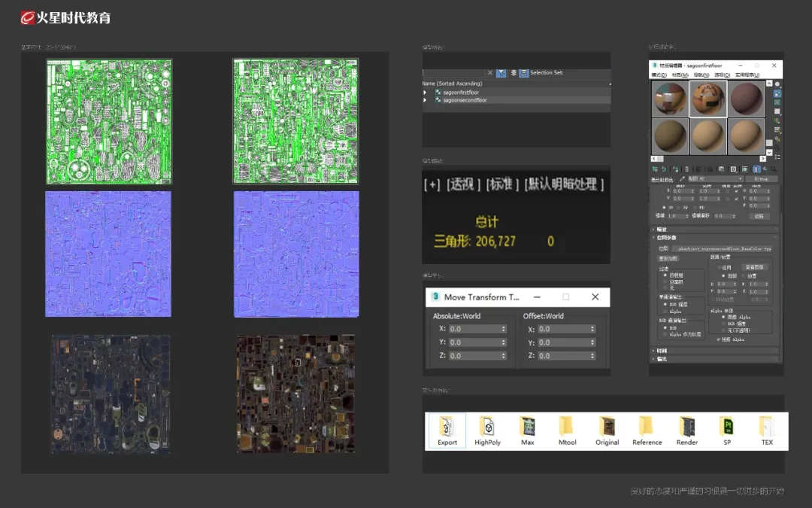Click the Bitmap type button
Image resolution: width=812 pixels, height=508 pixels.
[762, 179]
